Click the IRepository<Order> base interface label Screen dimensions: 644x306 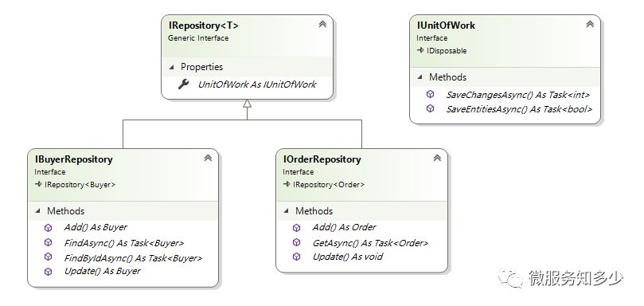pyautogui.click(x=329, y=185)
